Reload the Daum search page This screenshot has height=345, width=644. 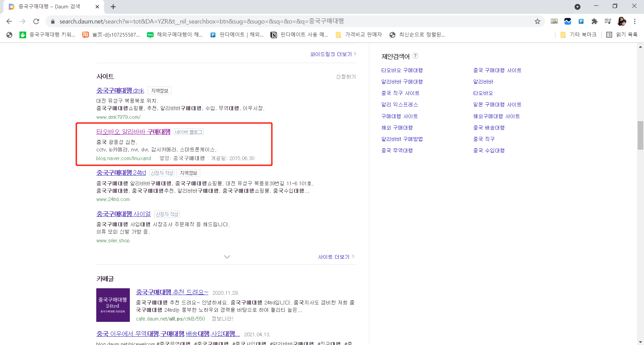click(x=36, y=21)
